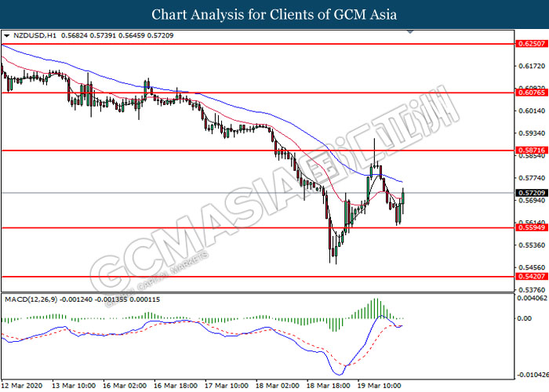Select the 0.62507 resistance price label
This screenshot has width=549, height=392.
529,45
